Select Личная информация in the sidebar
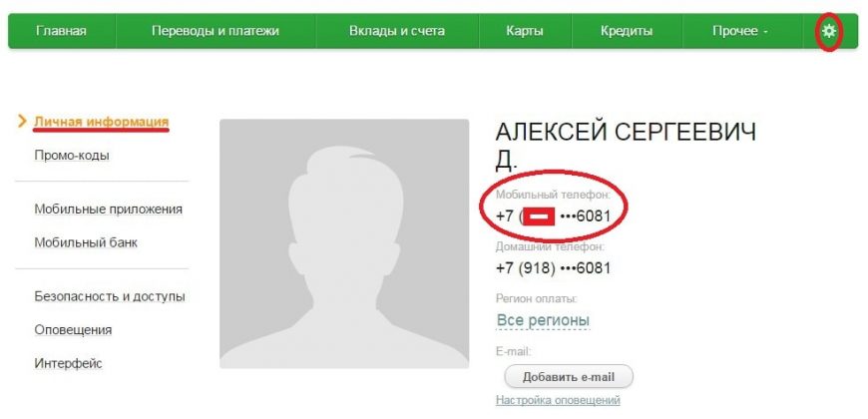The image size is (868, 419). [102, 122]
